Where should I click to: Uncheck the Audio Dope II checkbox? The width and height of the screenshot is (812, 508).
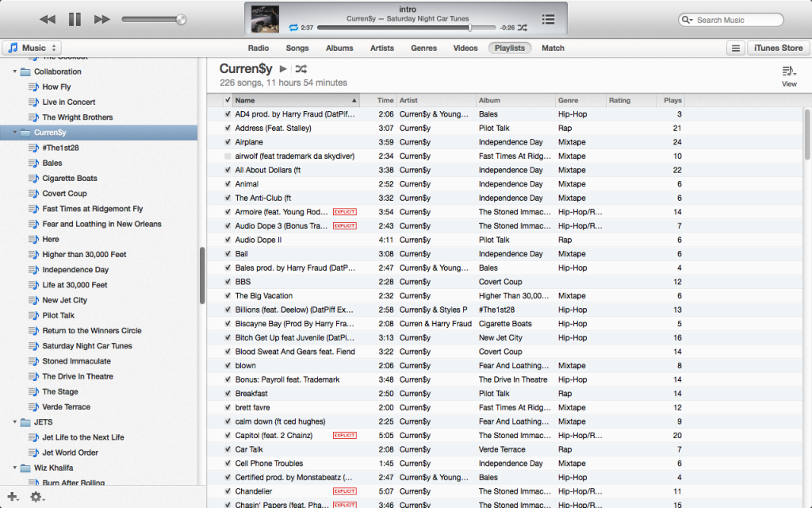point(228,240)
